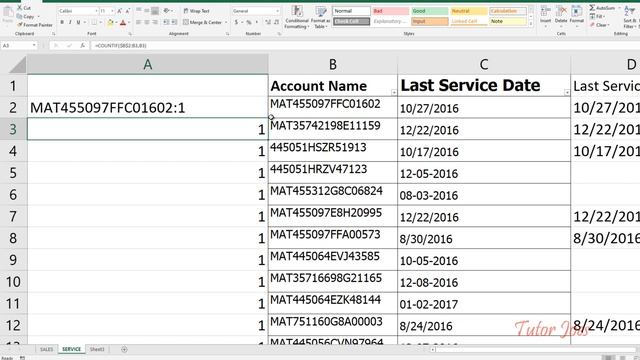Select Middle Align in Alignment group

click(x=147, y=11)
